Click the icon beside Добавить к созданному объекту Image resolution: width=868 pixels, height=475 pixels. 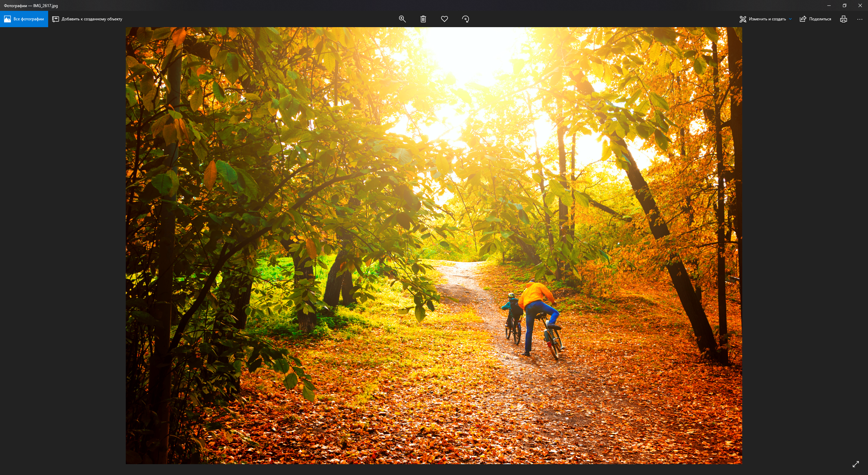point(56,19)
